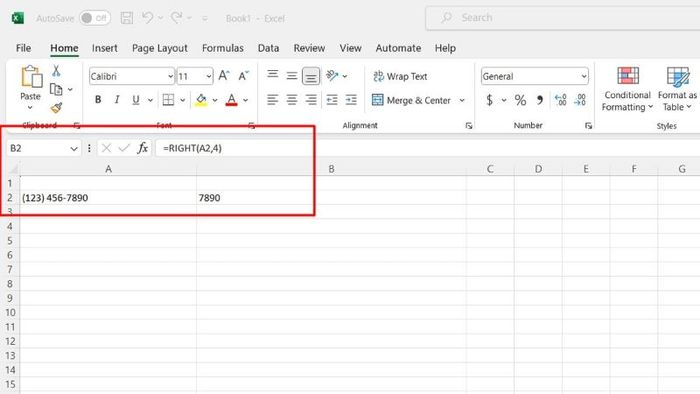Click Align Right icon
The width and height of the screenshot is (700, 394).
(311, 100)
